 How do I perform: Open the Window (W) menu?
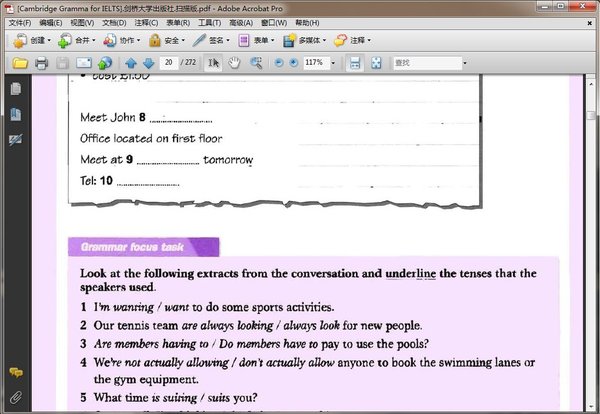[x=274, y=23]
